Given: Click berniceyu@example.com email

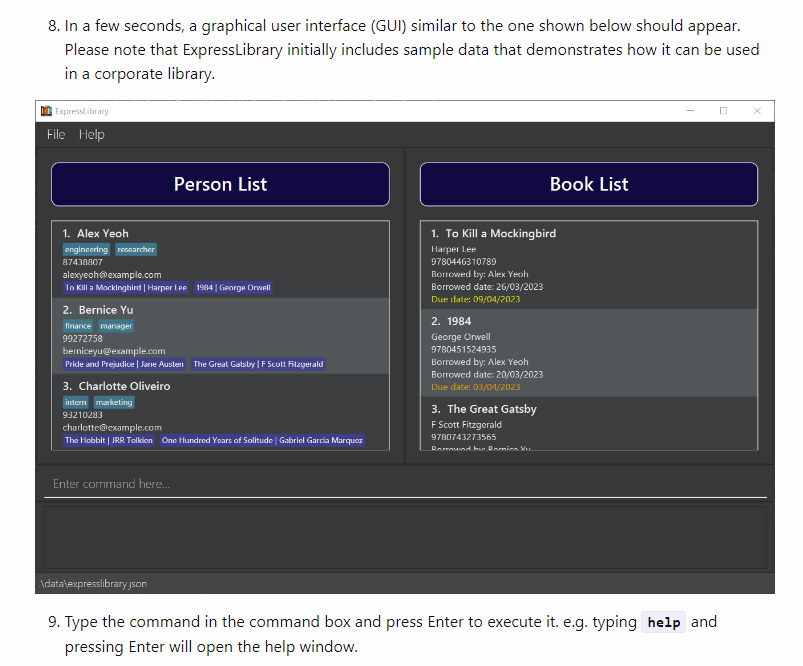Looking at the screenshot, I should [114, 351].
